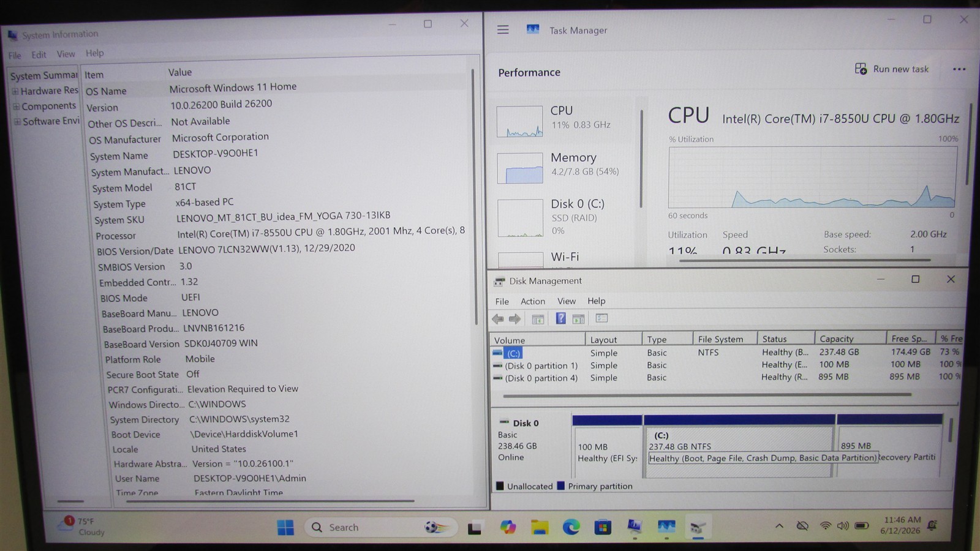Image resolution: width=980 pixels, height=551 pixels.
Task: Select the (C:) 237.48 GB NTFS partition block
Action: tap(739, 446)
